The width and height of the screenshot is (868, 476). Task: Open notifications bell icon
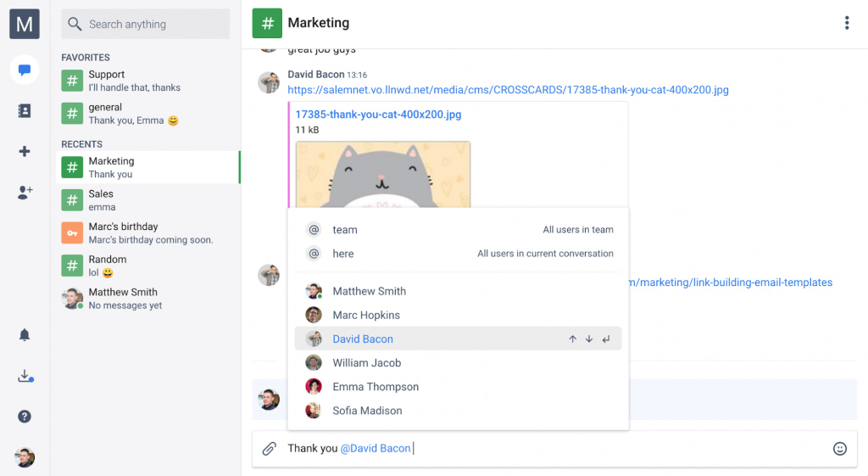point(25,335)
